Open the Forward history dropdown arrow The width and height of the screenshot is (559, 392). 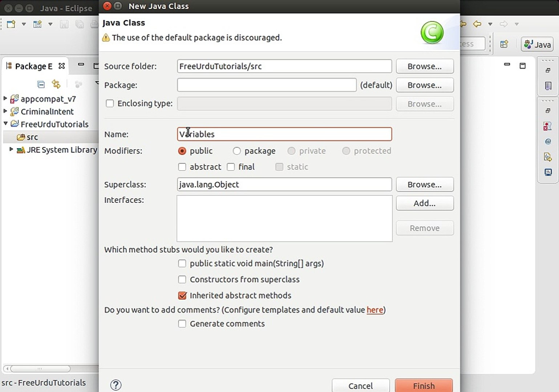[x=517, y=24]
